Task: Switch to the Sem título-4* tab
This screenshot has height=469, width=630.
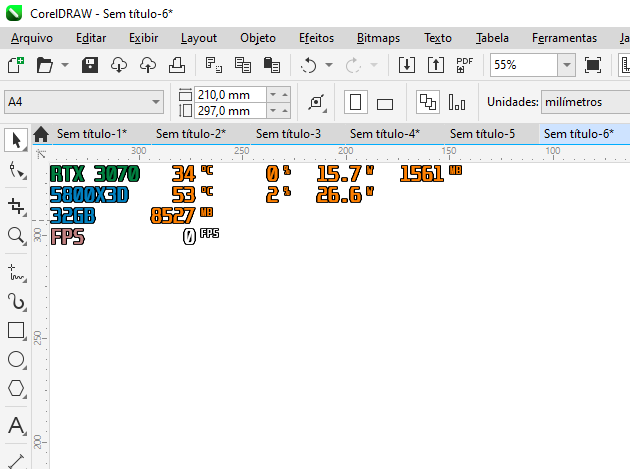Action: (385, 134)
